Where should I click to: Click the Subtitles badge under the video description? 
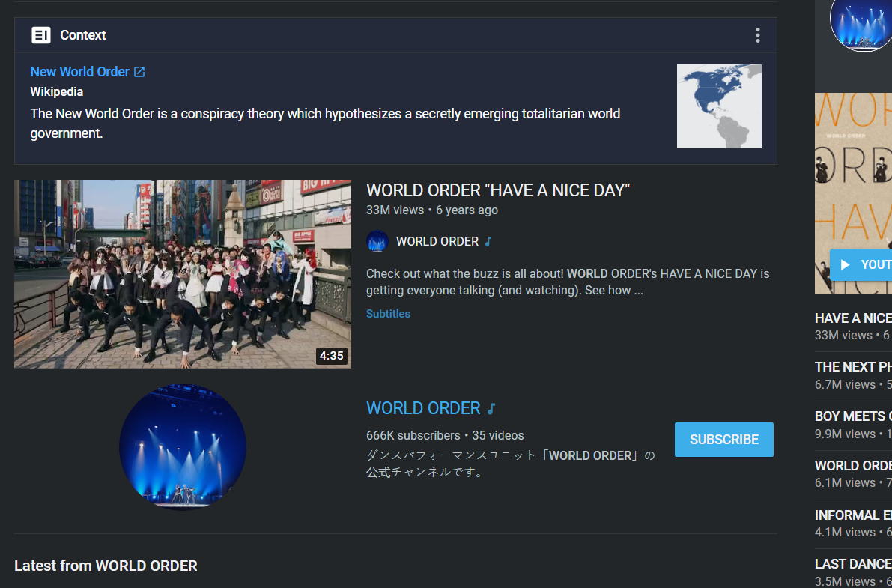pos(388,314)
